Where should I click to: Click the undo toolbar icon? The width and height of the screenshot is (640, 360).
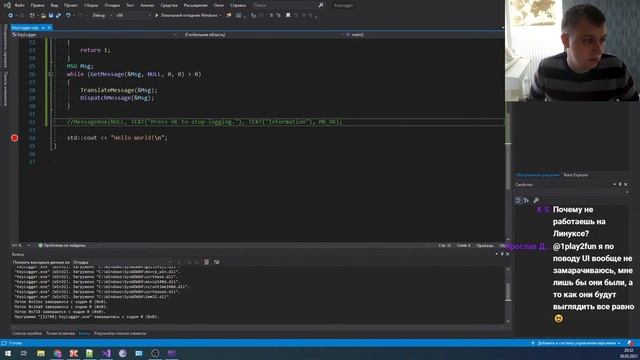[x=68, y=16]
